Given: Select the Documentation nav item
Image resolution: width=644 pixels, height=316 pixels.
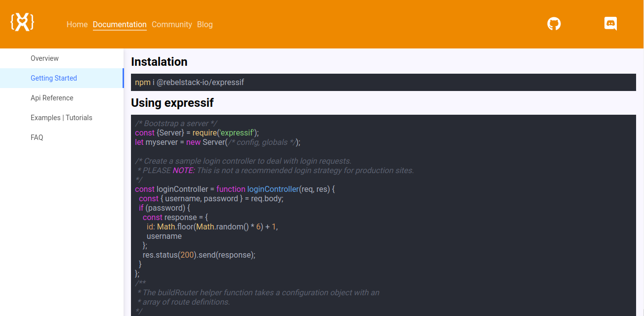Looking at the screenshot, I should coord(120,24).
